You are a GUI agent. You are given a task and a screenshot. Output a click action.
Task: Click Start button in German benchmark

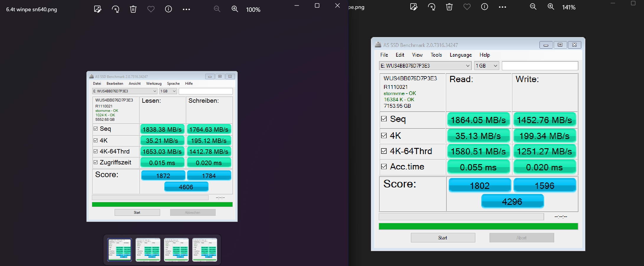[137, 213]
